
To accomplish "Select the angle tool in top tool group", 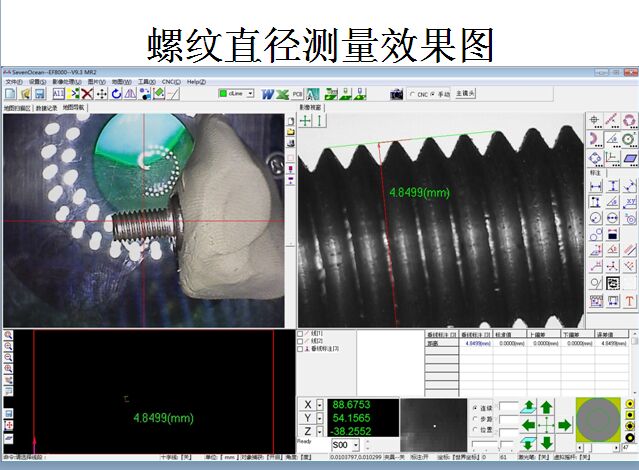I will pos(612,139).
